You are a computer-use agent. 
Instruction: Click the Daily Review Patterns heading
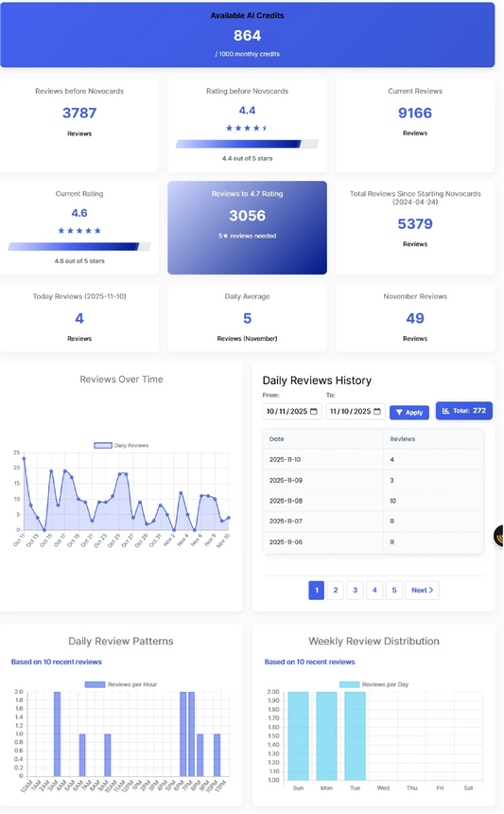pyautogui.click(x=121, y=641)
